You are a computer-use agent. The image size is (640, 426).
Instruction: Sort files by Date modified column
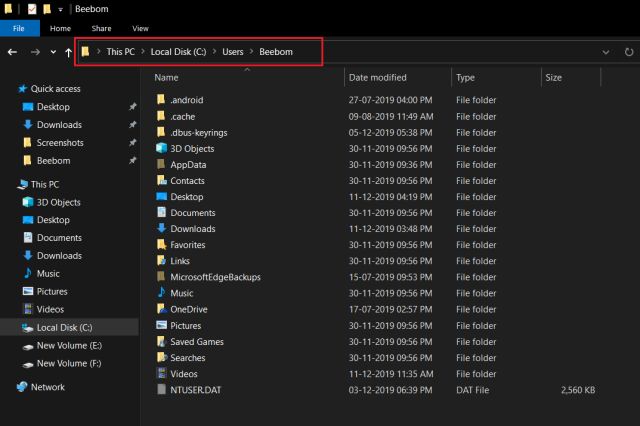pyautogui.click(x=378, y=78)
